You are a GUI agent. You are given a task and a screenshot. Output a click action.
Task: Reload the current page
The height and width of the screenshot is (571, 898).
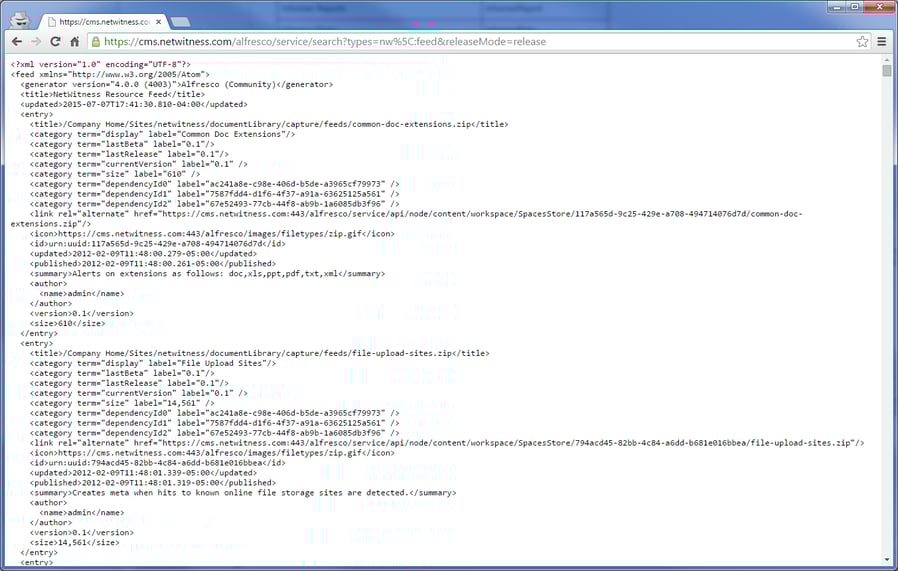[55, 42]
